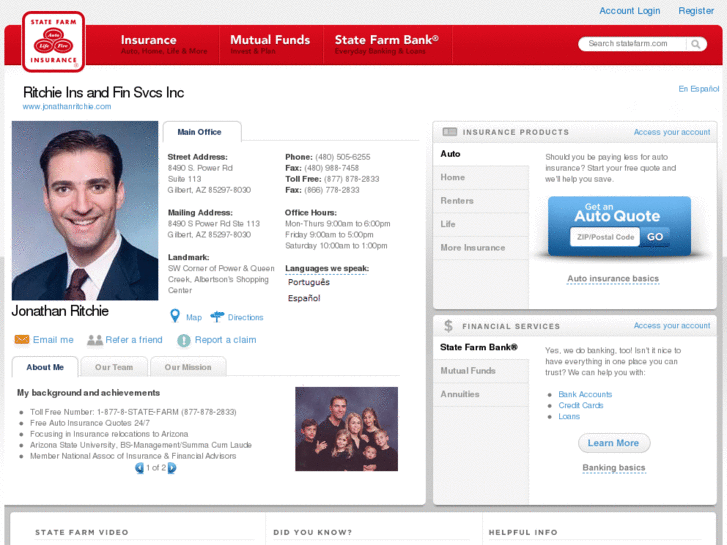
Task: Click the State Farm Insurance logo
Action: pyautogui.click(x=53, y=42)
